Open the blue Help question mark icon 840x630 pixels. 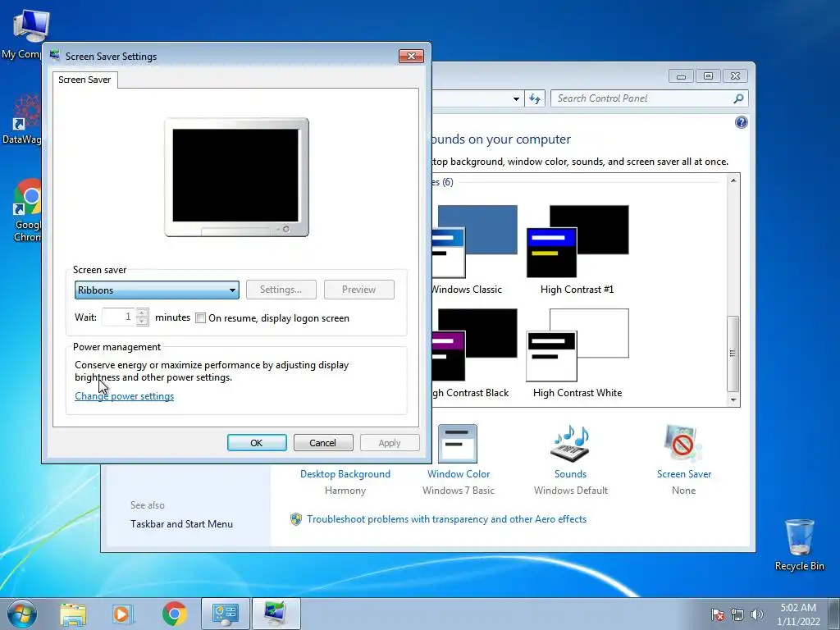click(x=741, y=123)
